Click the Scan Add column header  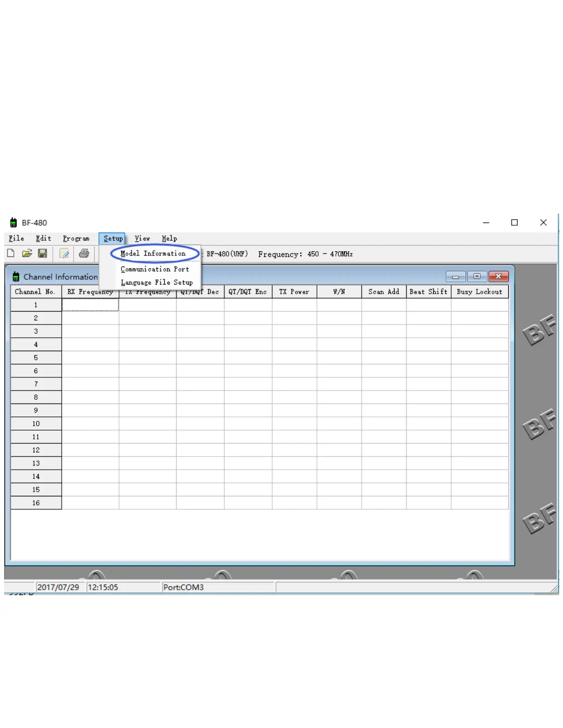click(384, 292)
